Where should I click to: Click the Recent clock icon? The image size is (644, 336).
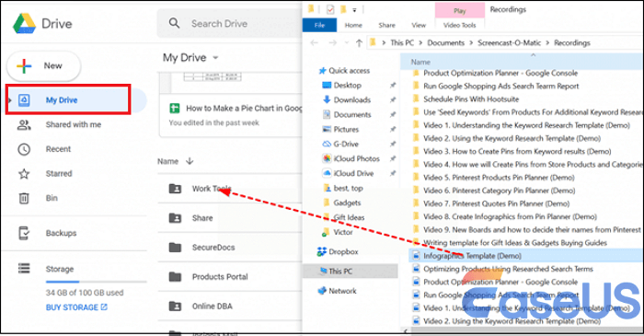[x=24, y=149]
